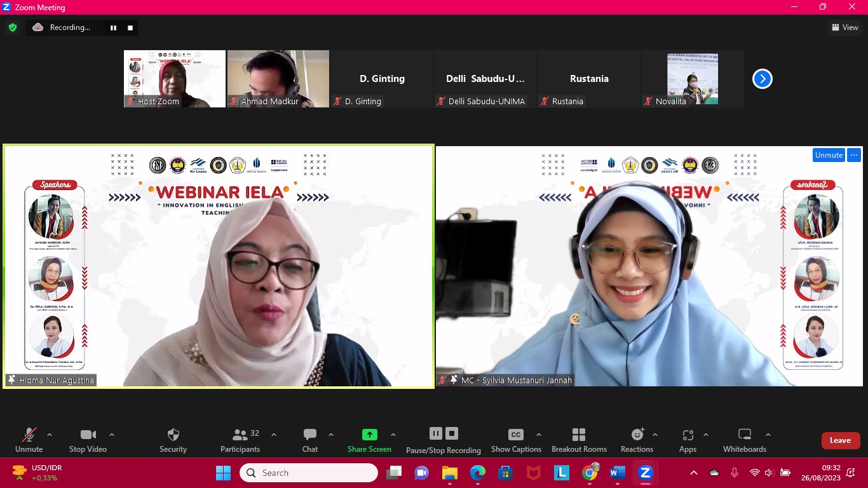Open Google Chrome from taskbar
Screen dimensions: 868x488
[590, 473]
